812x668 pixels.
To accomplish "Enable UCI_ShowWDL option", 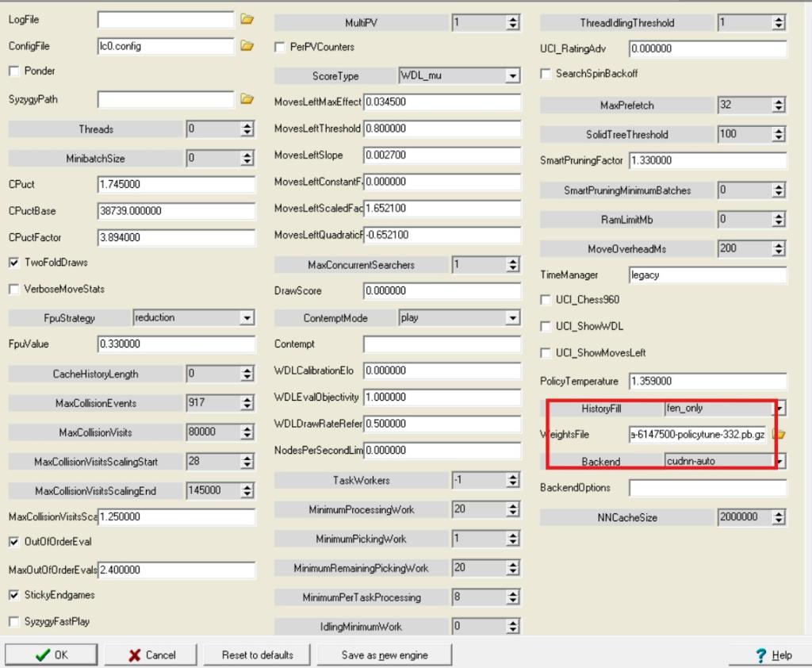I will pos(546,326).
